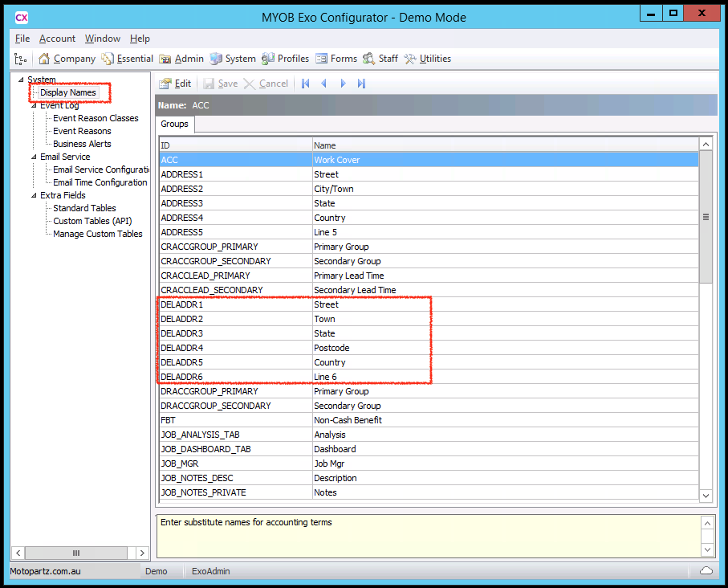This screenshot has width=728, height=588.
Task: Select Display Names in the tree
Action: (x=68, y=92)
